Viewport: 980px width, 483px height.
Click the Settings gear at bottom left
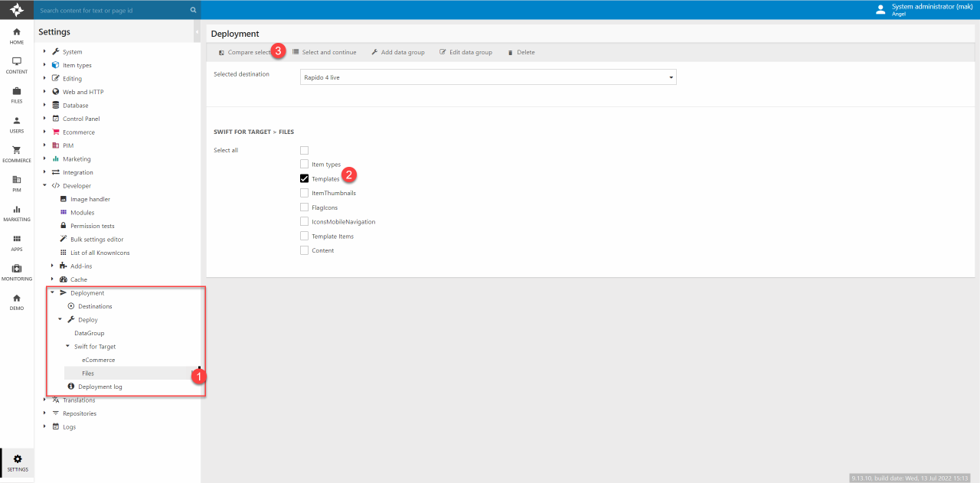(18, 462)
